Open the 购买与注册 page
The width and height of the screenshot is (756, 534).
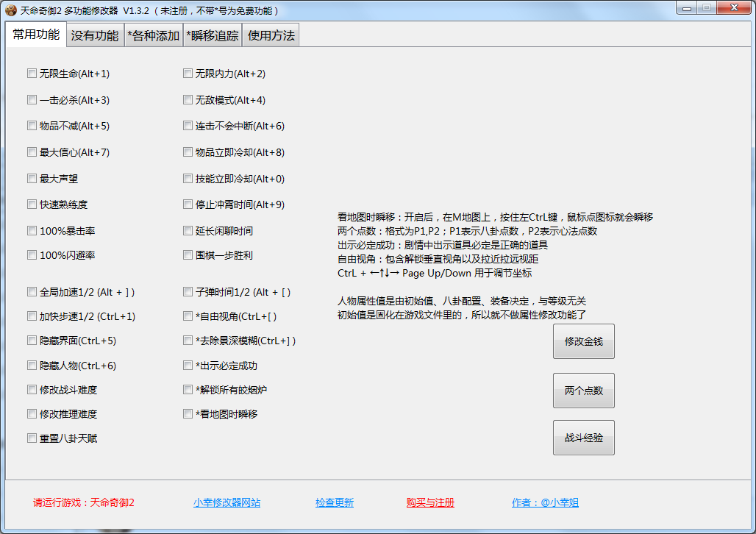pyautogui.click(x=429, y=502)
